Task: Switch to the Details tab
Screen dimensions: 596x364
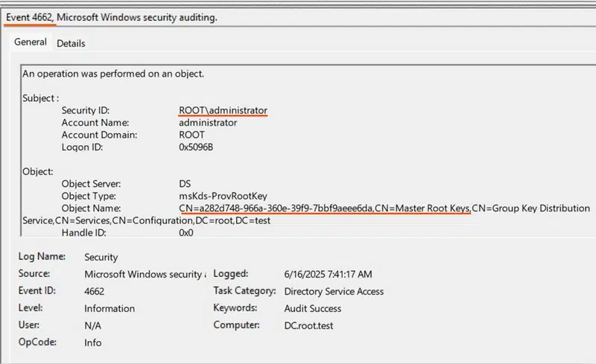Action: tap(71, 43)
